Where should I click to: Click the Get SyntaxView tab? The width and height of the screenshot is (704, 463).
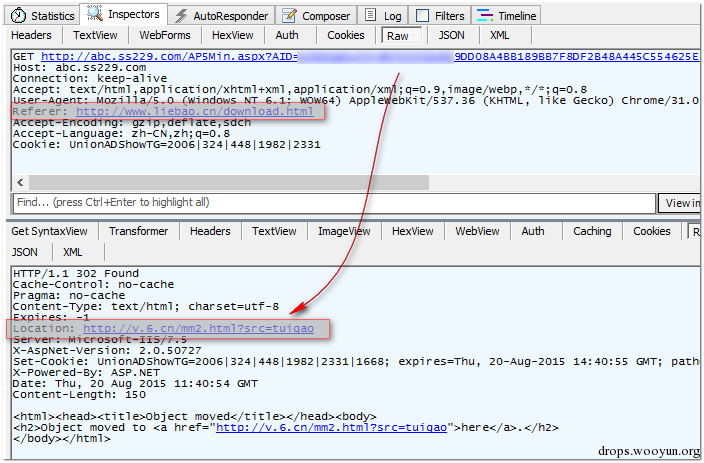coord(49,231)
